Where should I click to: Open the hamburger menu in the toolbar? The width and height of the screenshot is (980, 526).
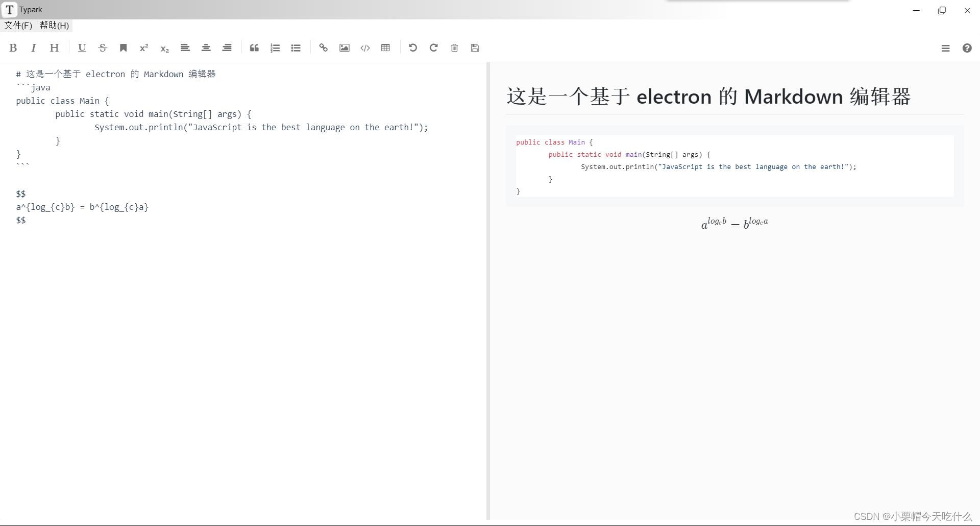945,48
